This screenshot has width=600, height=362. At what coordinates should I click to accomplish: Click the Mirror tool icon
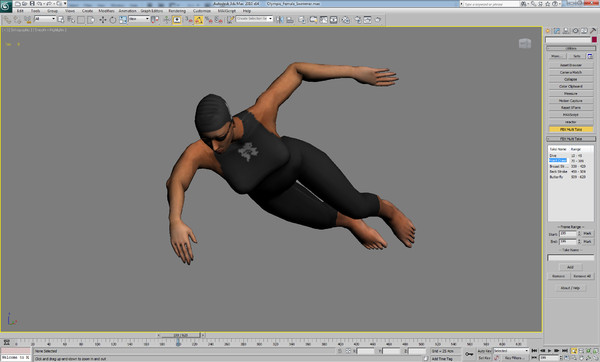(280, 20)
